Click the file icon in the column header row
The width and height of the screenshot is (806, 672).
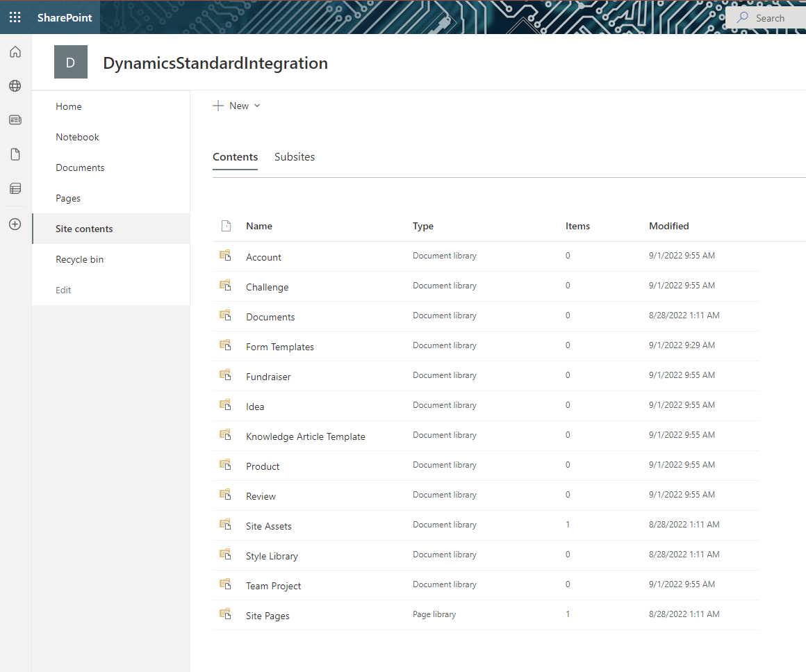tap(225, 225)
